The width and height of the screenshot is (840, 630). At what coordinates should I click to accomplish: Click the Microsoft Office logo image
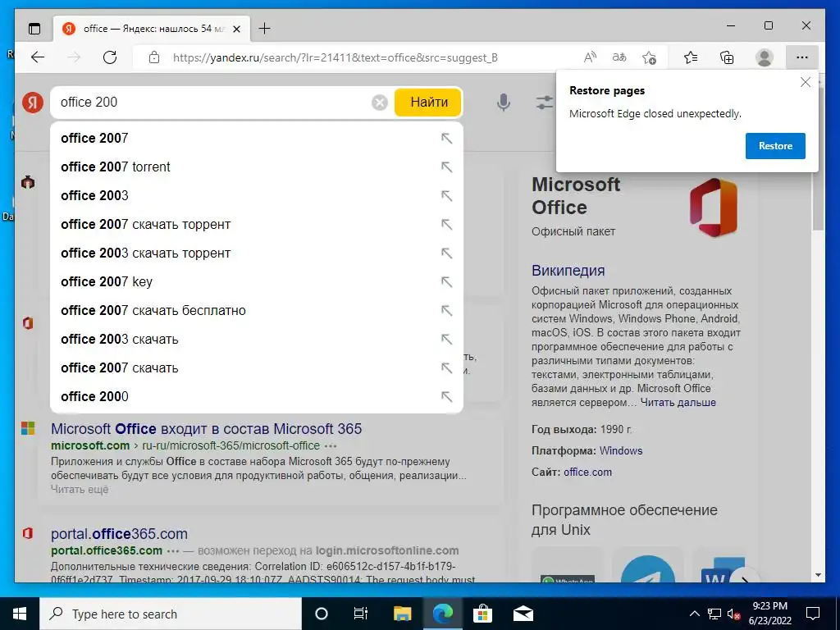coord(714,208)
